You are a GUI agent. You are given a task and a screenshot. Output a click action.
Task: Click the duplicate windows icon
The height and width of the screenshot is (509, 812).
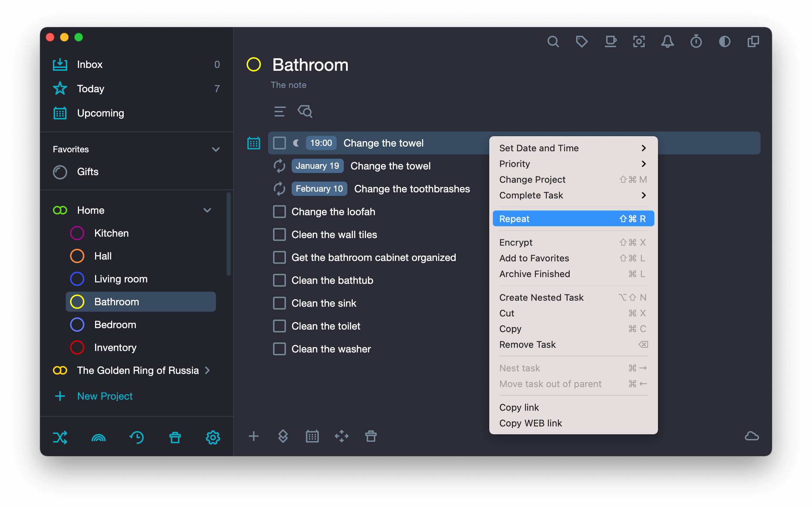(753, 42)
